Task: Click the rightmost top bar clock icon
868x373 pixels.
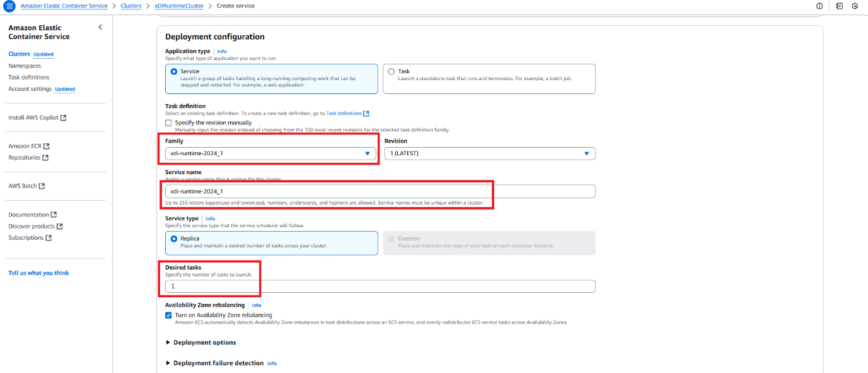Action: pos(855,6)
